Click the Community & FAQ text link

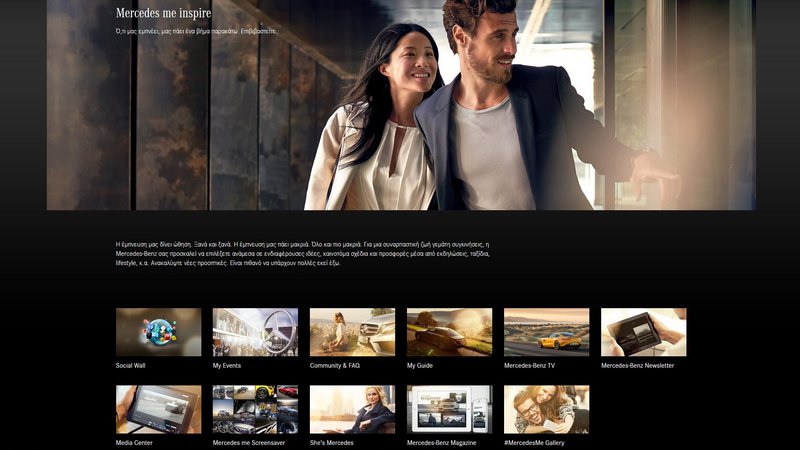click(335, 366)
